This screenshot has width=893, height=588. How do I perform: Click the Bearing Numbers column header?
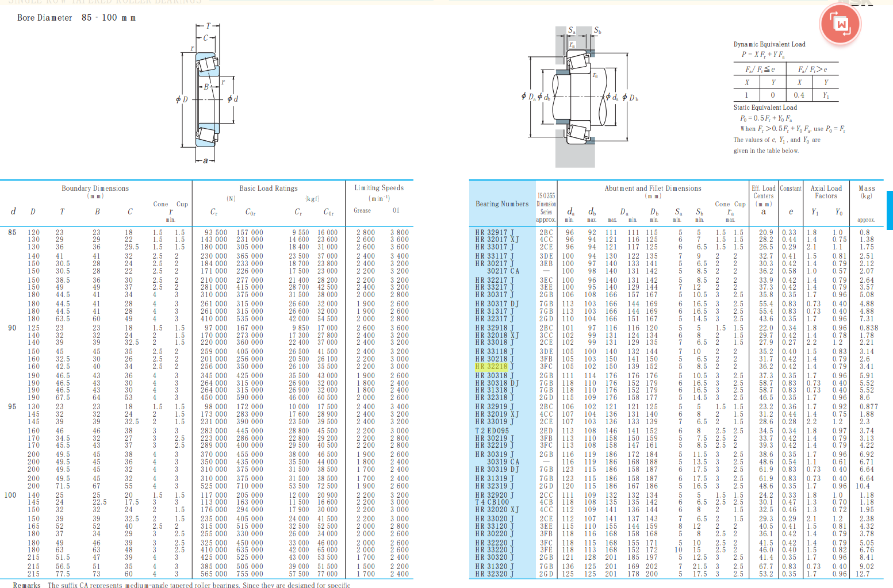click(501, 204)
